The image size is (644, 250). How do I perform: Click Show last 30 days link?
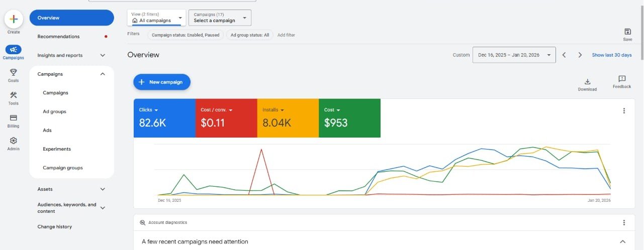(x=611, y=55)
